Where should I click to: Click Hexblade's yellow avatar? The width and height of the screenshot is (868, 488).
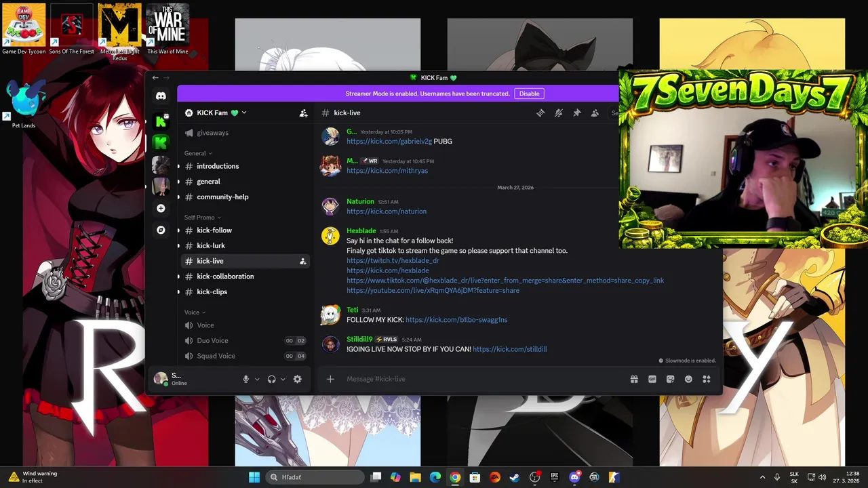[x=330, y=235]
